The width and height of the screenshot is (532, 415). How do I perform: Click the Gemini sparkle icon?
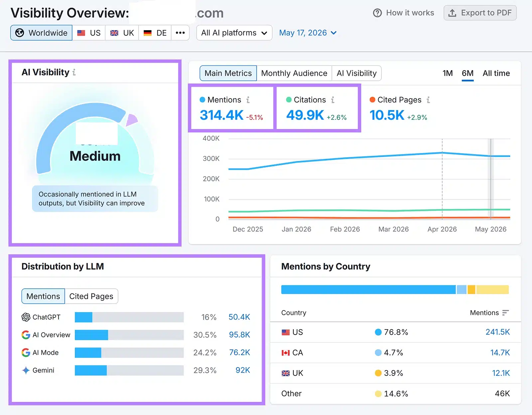coord(26,370)
